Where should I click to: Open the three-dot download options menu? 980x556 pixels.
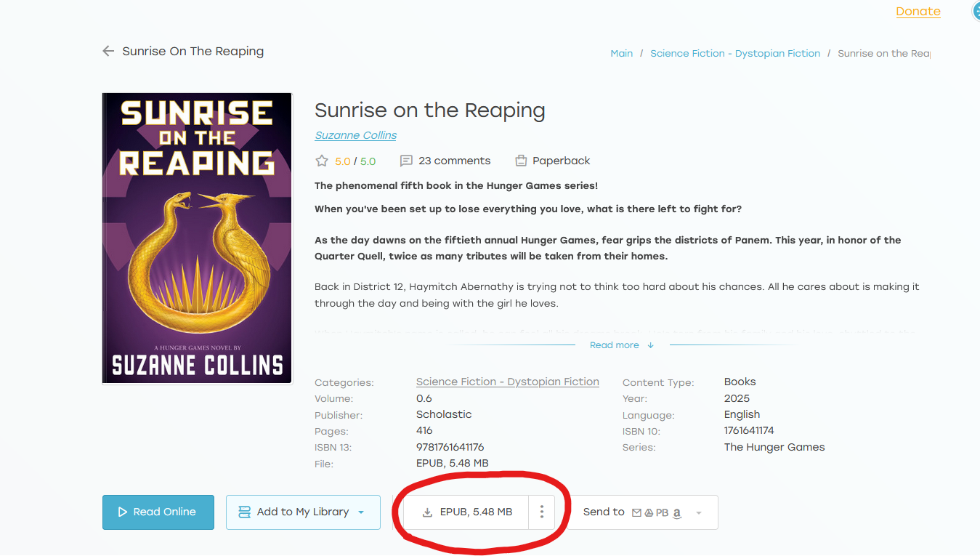[542, 512]
